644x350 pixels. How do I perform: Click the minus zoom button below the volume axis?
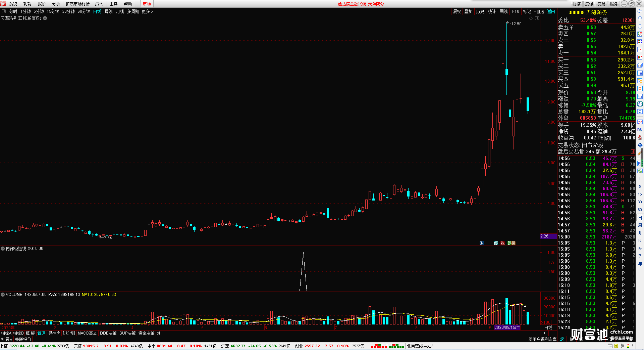tap(553, 333)
